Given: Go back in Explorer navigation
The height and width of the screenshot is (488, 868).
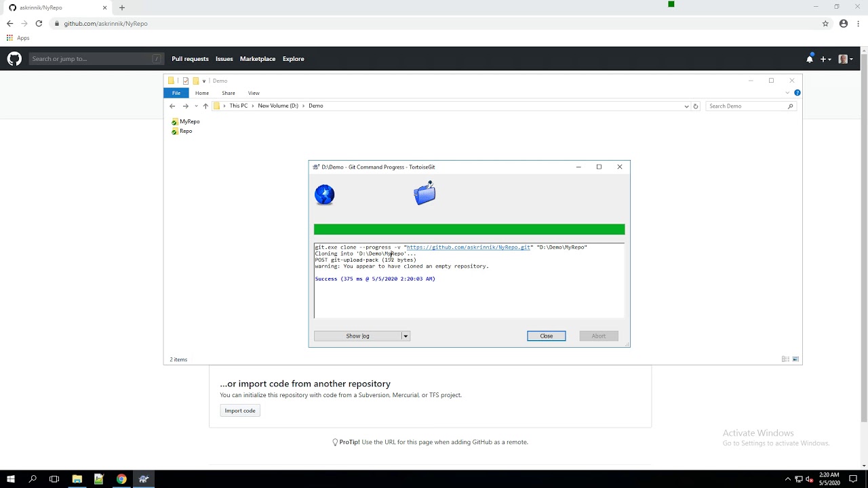Looking at the screenshot, I should 172,106.
